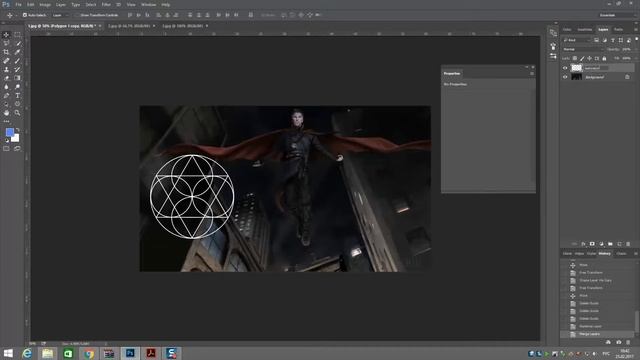Screen dimensions: 640x360
Task: Select the Move tool in the toolbox
Action: click(x=6, y=35)
